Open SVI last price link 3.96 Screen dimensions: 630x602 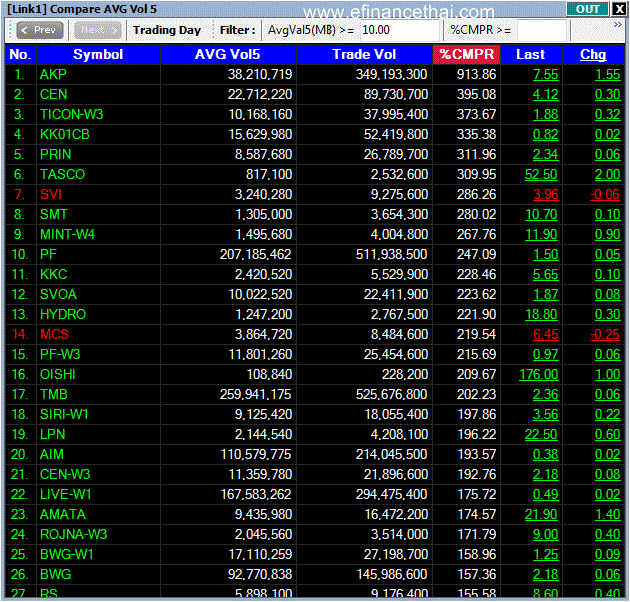click(x=546, y=195)
